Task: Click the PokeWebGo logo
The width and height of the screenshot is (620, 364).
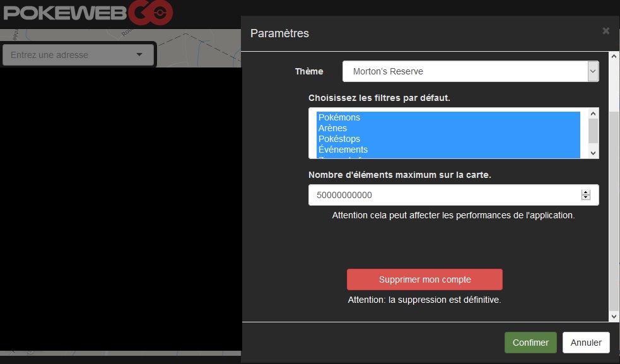Action: (x=88, y=13)
